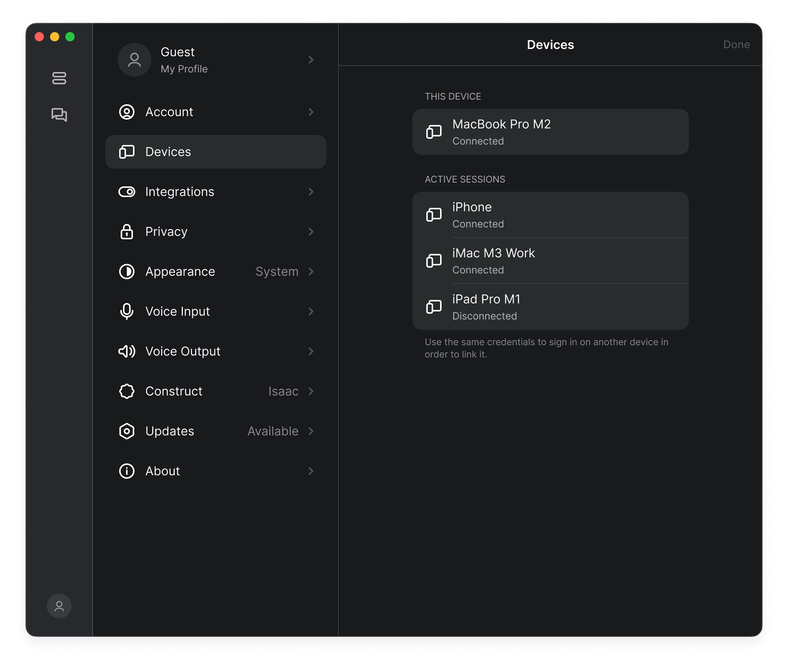Click the Voice Input microphone icon

(127, 311)
